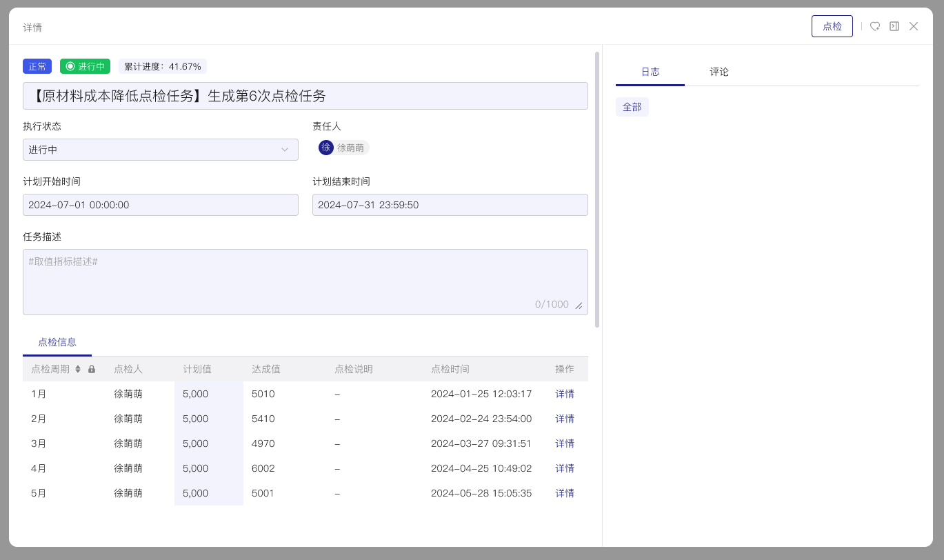Click the textarea resize handle in 任务描述
944x560 pixels.
point(579,305)
